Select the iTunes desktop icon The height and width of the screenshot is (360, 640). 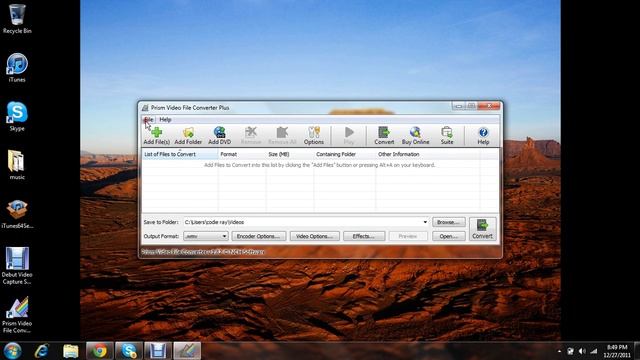tap(17, 68)
